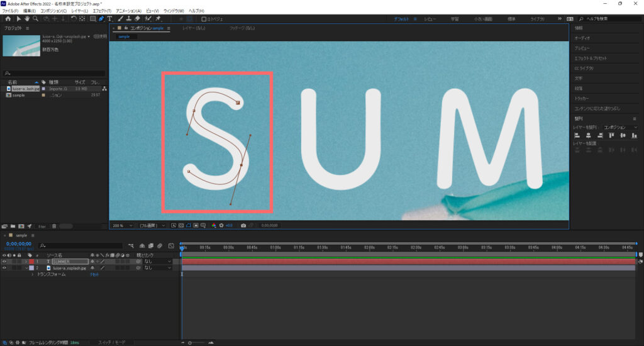Screen dimensions: 644x346
Task: Click the リセット link under Transform
Action: [x=95, y=275]
